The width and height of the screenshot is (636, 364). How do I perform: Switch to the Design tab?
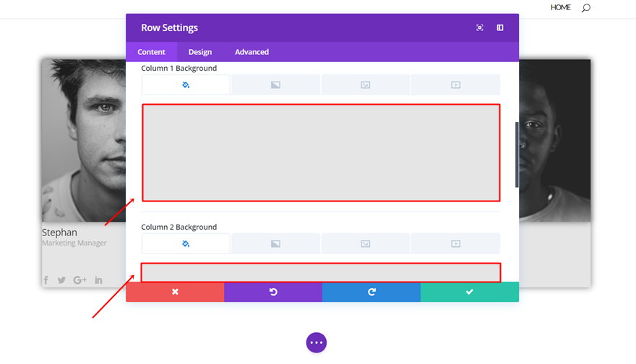(x=200, y=52)
